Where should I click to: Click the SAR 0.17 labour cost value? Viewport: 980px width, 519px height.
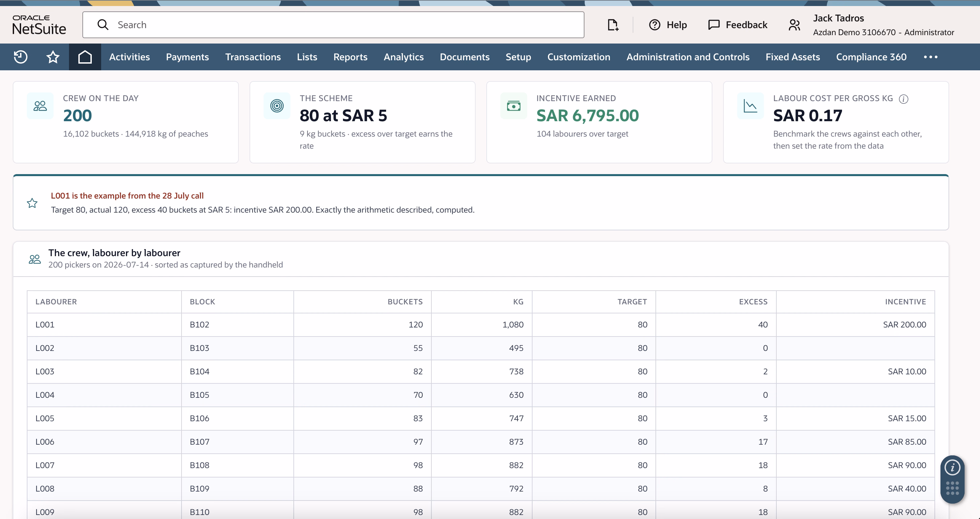(x=808, y=116)
